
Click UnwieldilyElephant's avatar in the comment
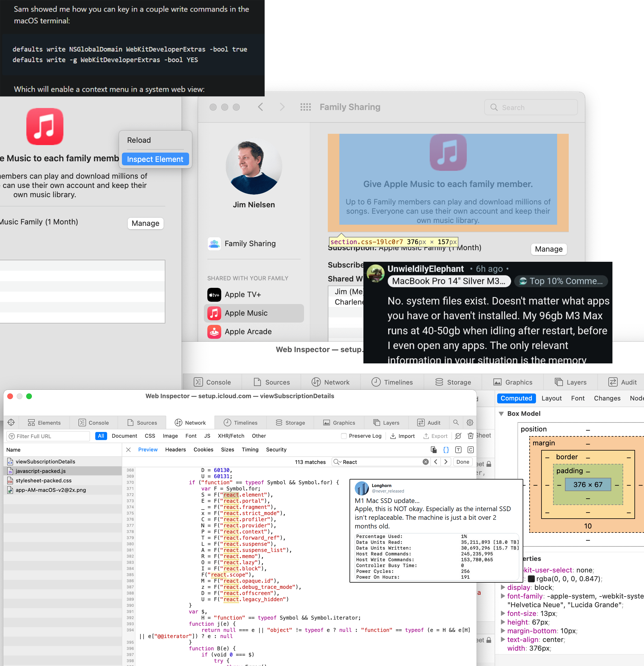coord(376,273)
